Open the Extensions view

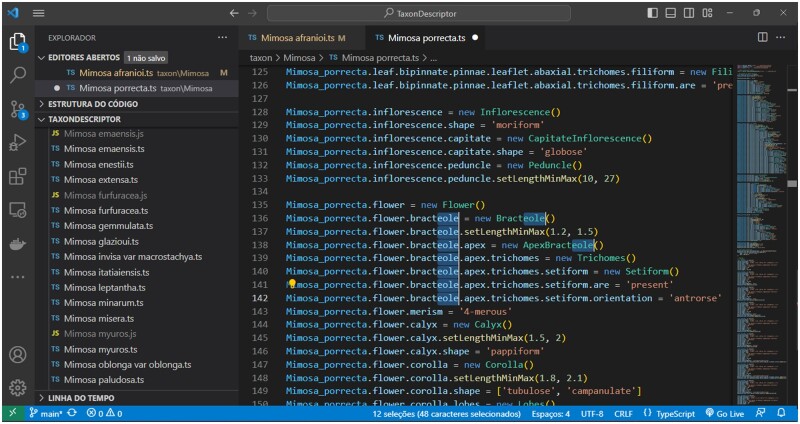(x=18, y=176)
